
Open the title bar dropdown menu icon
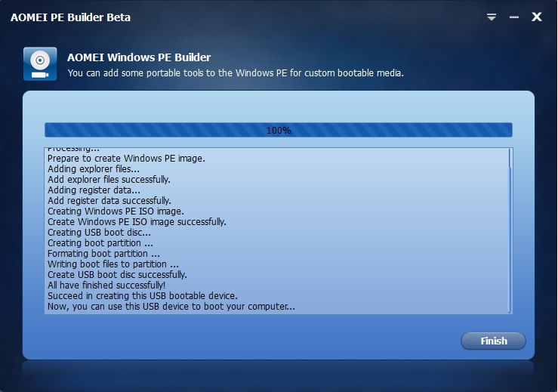(492, 17)
